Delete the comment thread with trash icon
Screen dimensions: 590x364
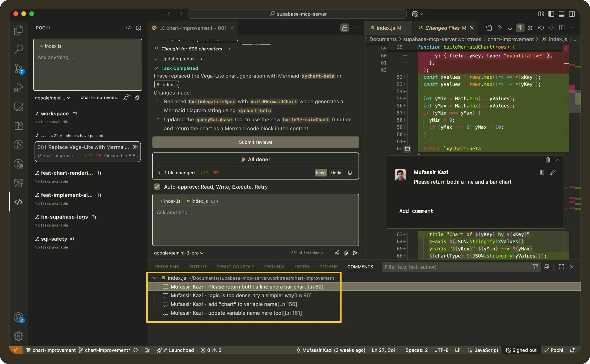[547, 160]
